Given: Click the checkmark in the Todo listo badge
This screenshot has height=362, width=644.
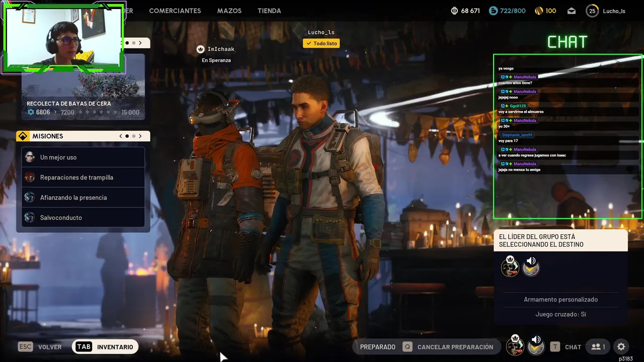Looking at the screenshot, I should [x=309, y=43].
